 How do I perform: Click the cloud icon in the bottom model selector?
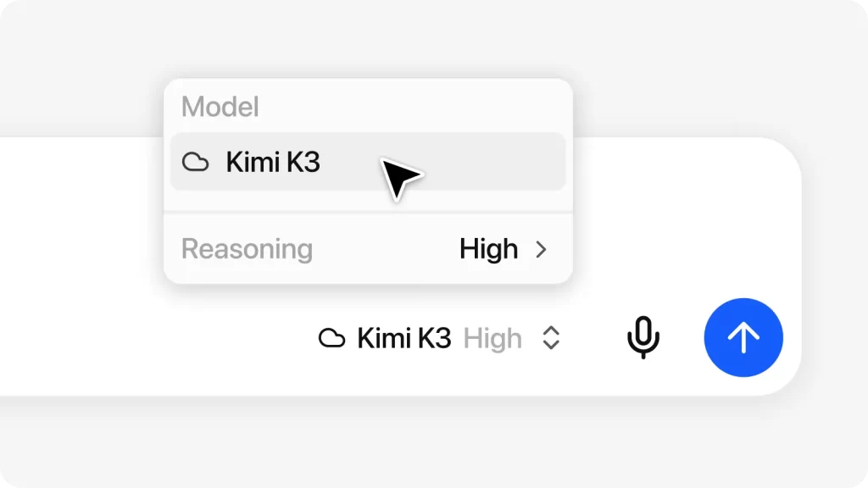[331, 337]
